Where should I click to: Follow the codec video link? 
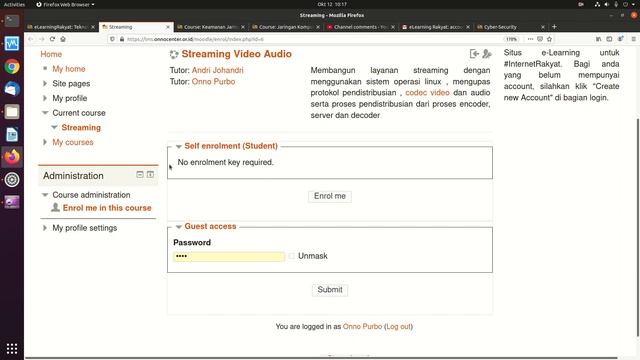click(427, 93)
